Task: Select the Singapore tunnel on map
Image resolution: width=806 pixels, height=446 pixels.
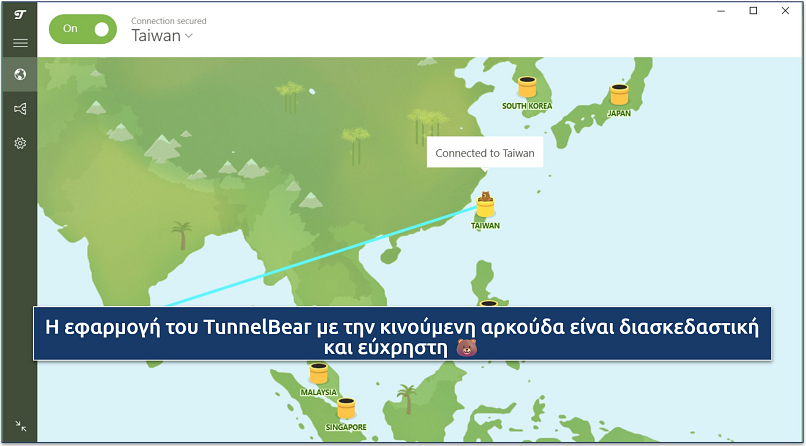Action: 346,408
